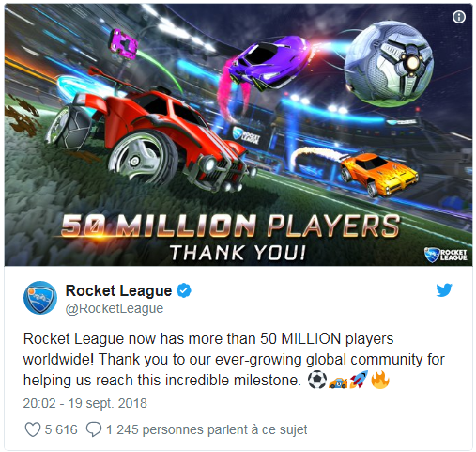
Task: Click the soccer ball emoji
Action: click(x=317, y=380)
